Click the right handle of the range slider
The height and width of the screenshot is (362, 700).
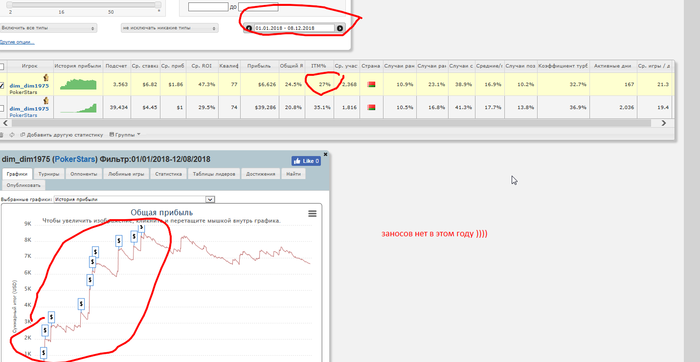click(158, 4)
